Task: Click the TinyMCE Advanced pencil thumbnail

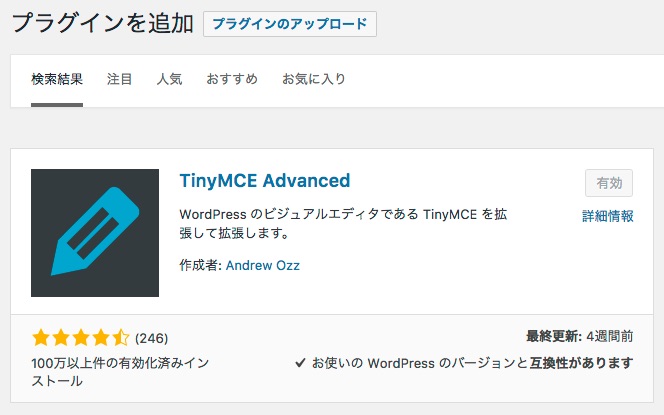Action: coord(95,233)
